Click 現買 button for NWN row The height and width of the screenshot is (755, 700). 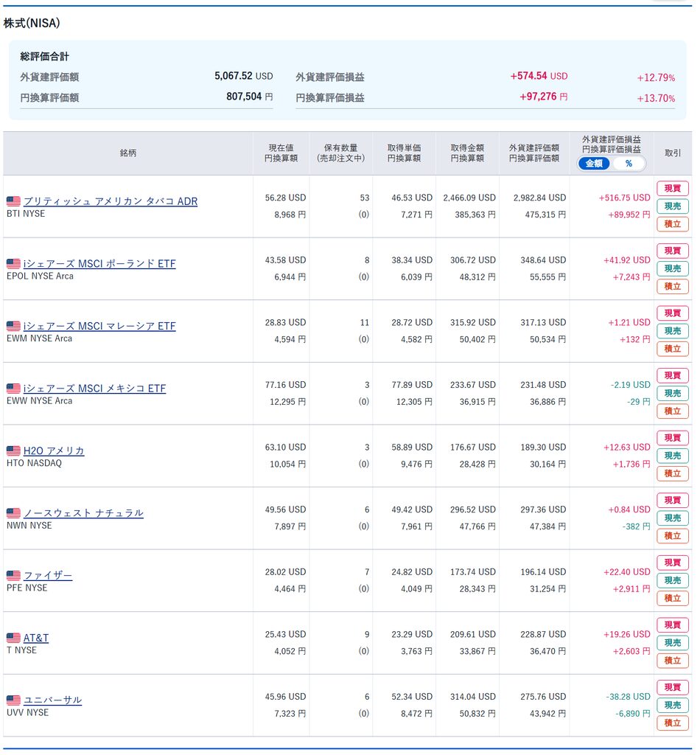pyautogui.click(x=673, y=501)
